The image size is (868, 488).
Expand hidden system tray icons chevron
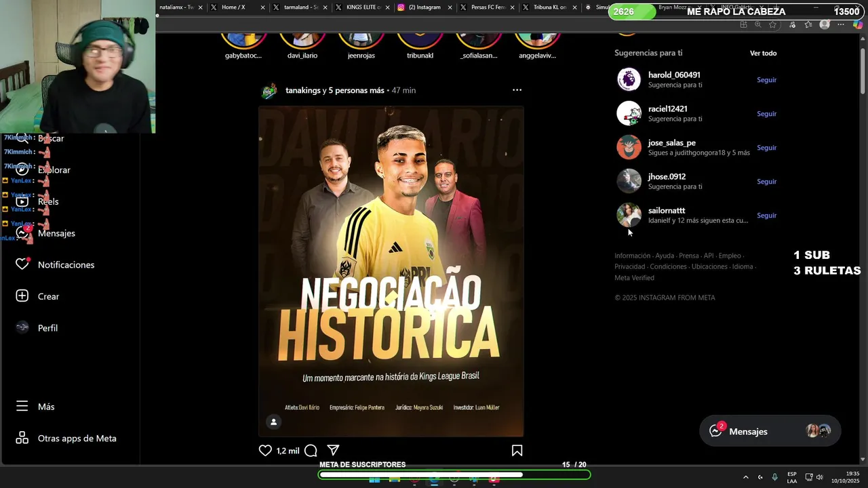(x=746, y=477)
